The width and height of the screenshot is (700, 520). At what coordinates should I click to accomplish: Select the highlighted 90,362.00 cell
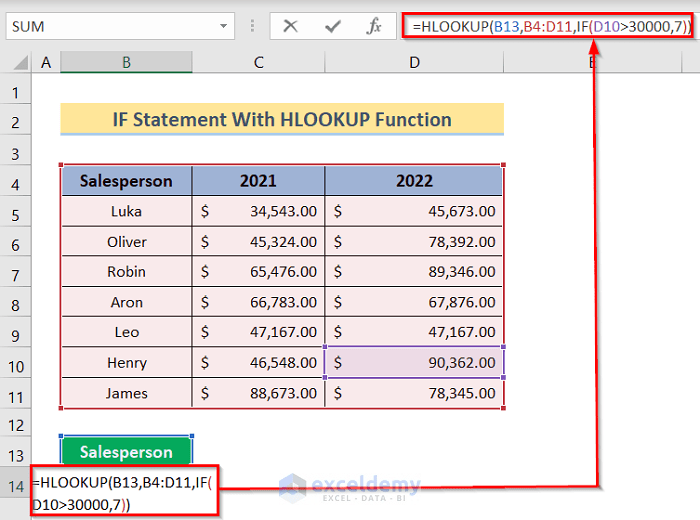click(414, 362)
